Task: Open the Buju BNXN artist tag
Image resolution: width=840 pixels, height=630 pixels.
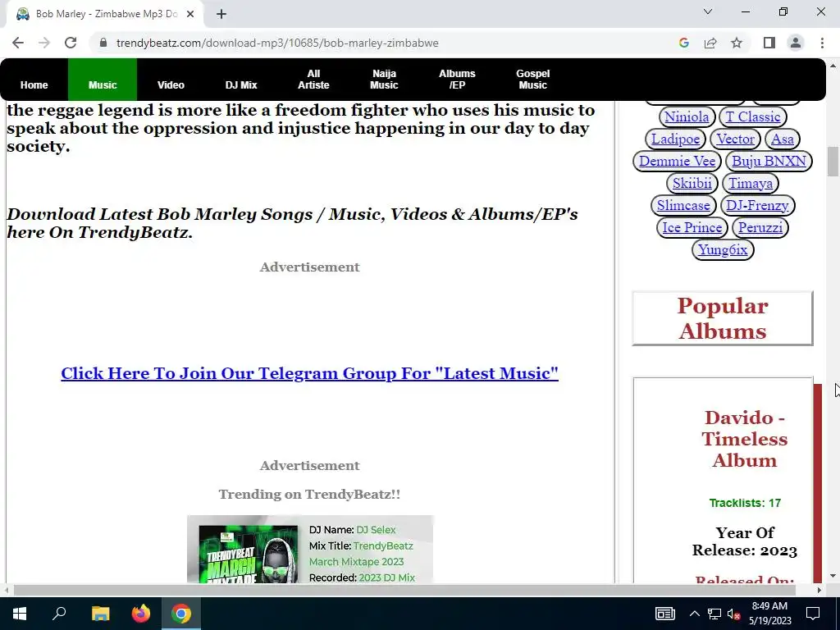Action: click(769, 161)
